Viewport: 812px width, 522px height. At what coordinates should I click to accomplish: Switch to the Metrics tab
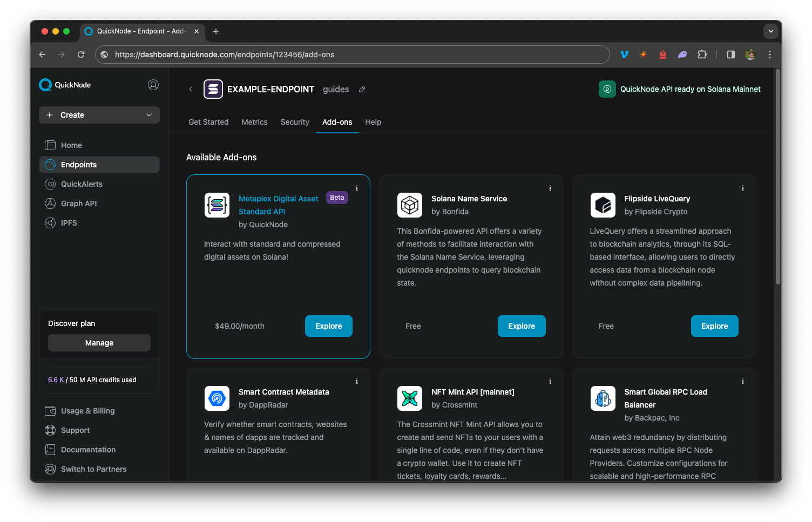(x=254, y=122)
